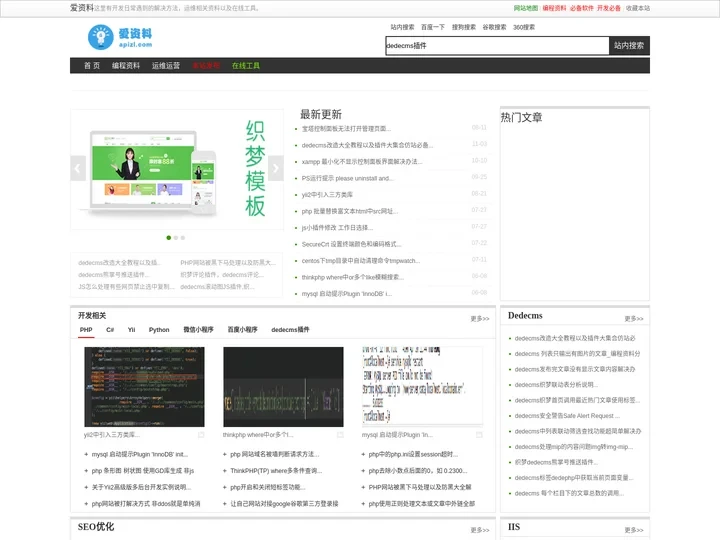Viewport: 720px width, 540px height.
Task: Open 必备软件 link at top right
Action: [x=582, y=8]
